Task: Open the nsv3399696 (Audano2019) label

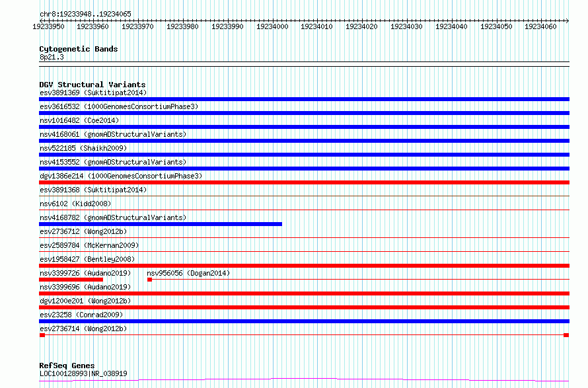Action: 85,287
